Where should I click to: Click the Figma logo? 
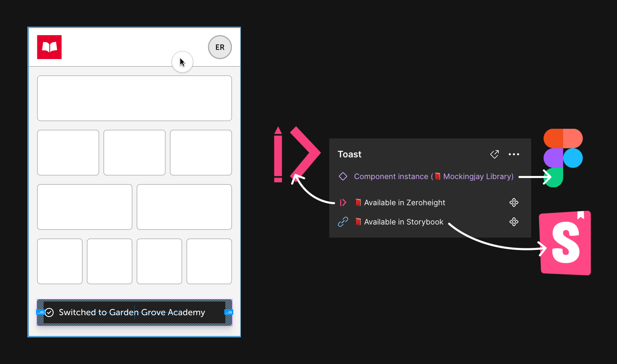tap(563, 157)
